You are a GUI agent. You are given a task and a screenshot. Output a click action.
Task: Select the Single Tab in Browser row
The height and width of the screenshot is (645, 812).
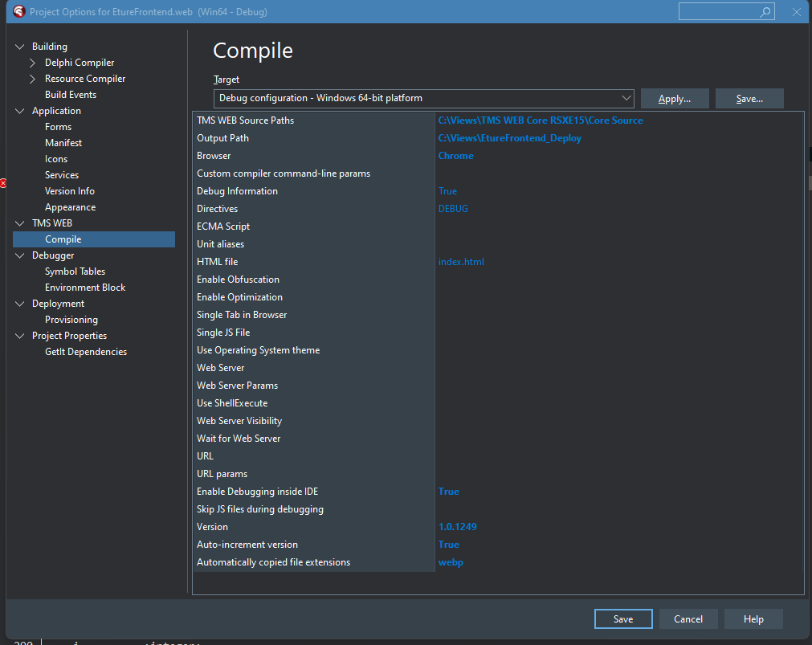tap(498, 315)
